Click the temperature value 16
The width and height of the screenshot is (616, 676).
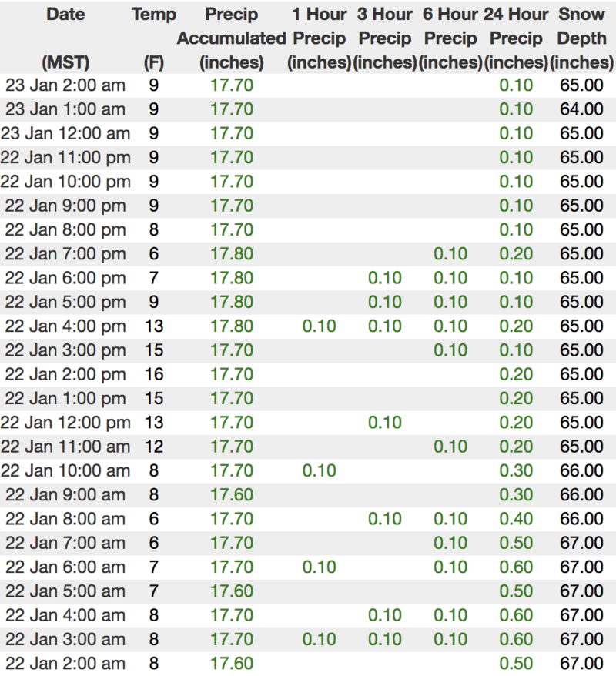point(154,374)
